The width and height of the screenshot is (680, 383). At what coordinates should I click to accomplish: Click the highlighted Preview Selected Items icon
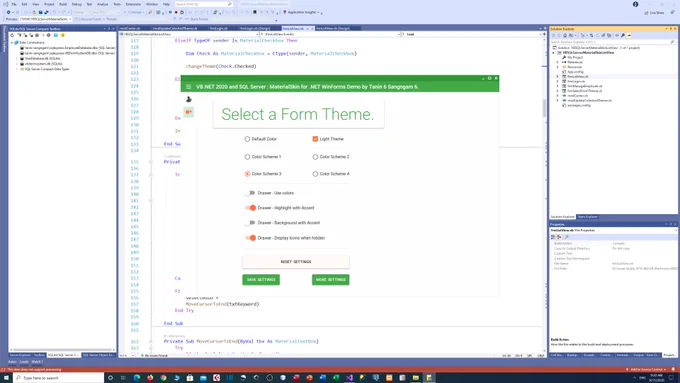click(629, 36)
